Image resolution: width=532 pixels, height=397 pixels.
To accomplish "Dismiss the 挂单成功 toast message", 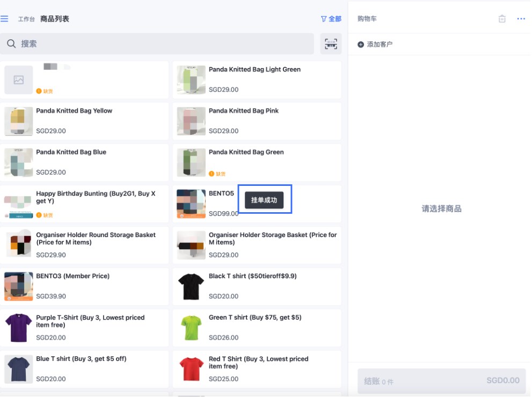I will pos(264,200).
